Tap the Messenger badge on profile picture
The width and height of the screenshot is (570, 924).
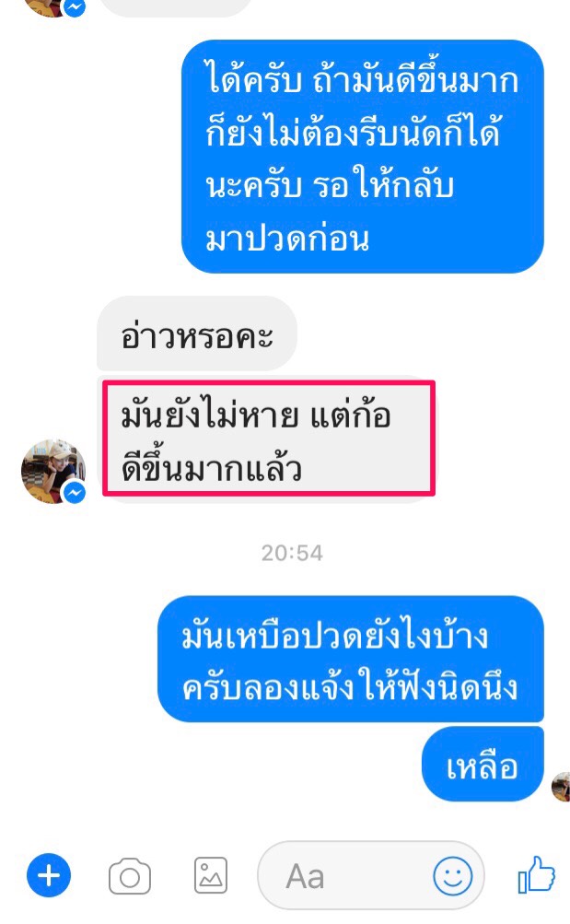[x=75, y=492]
